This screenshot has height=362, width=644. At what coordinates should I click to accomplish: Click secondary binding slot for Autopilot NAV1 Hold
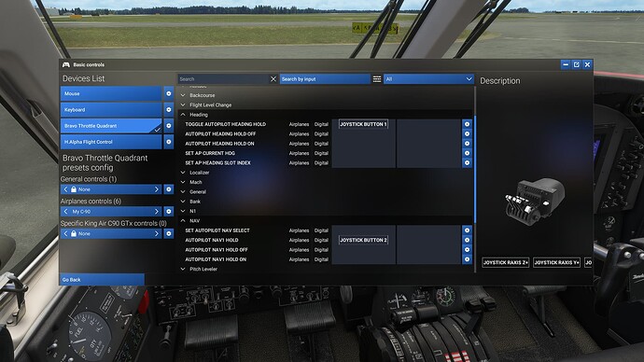pos(428,240)
